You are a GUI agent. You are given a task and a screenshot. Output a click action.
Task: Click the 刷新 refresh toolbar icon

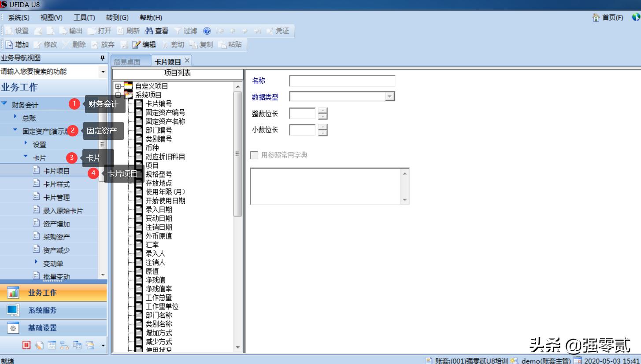click(130, 31)
